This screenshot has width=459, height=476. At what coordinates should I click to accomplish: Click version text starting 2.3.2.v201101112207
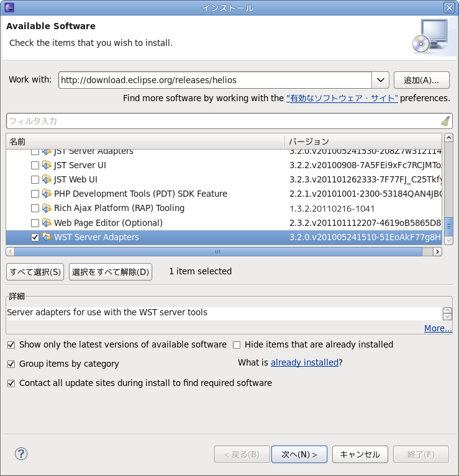pyautogui.click(x=365, y=223)
